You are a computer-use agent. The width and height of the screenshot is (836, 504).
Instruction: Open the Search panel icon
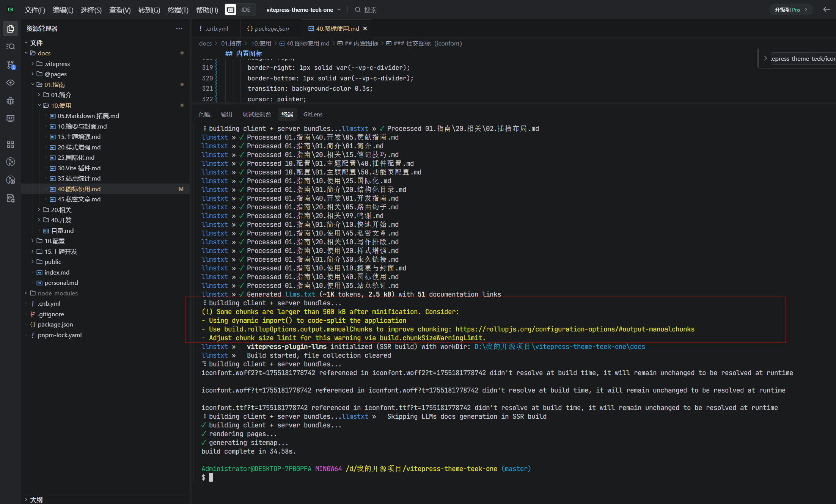coord(11,47)
